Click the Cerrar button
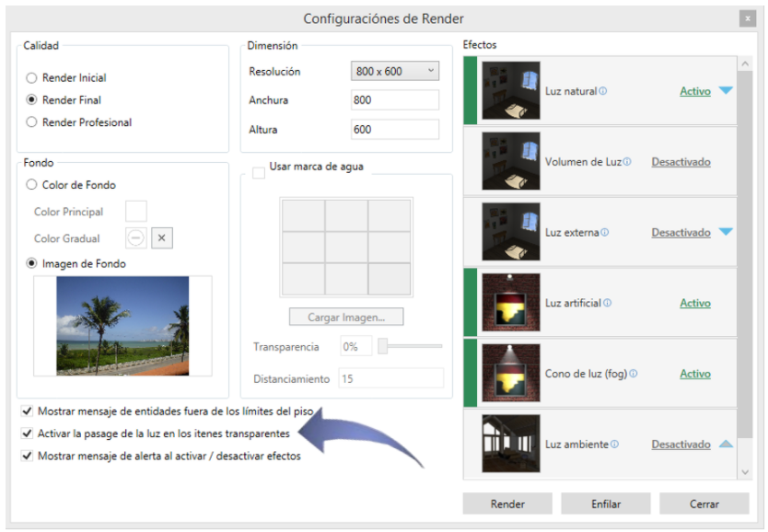Viewport: 768px width, 532px height. [x=704, y=503]
